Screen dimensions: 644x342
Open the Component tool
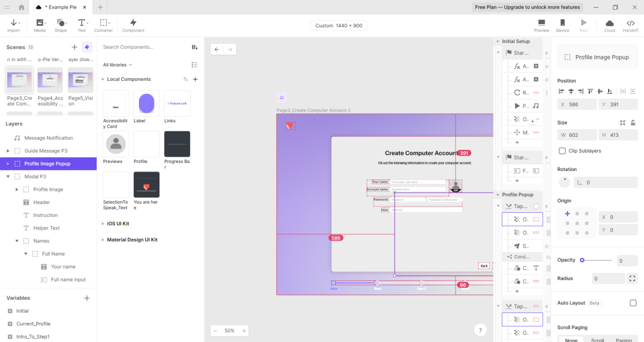pos(133,23)
